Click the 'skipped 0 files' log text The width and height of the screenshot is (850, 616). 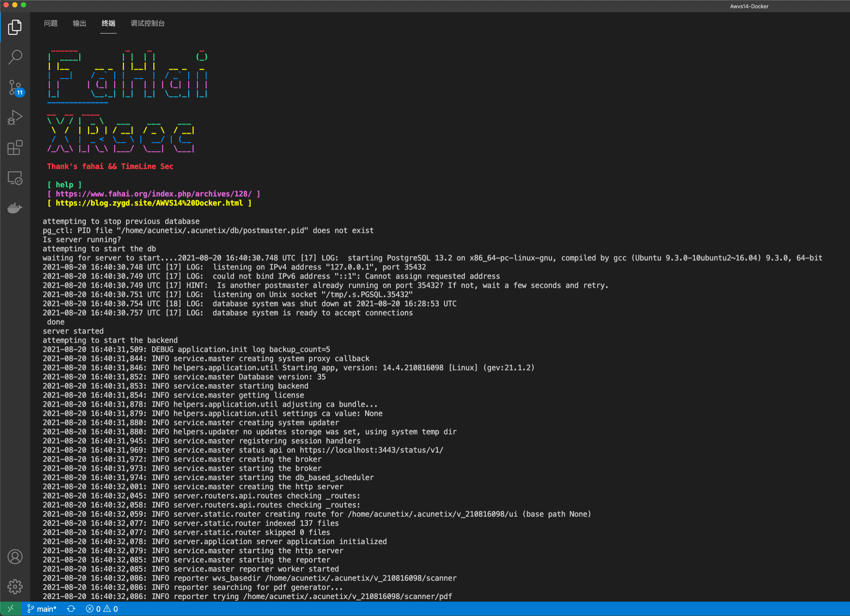298,532
